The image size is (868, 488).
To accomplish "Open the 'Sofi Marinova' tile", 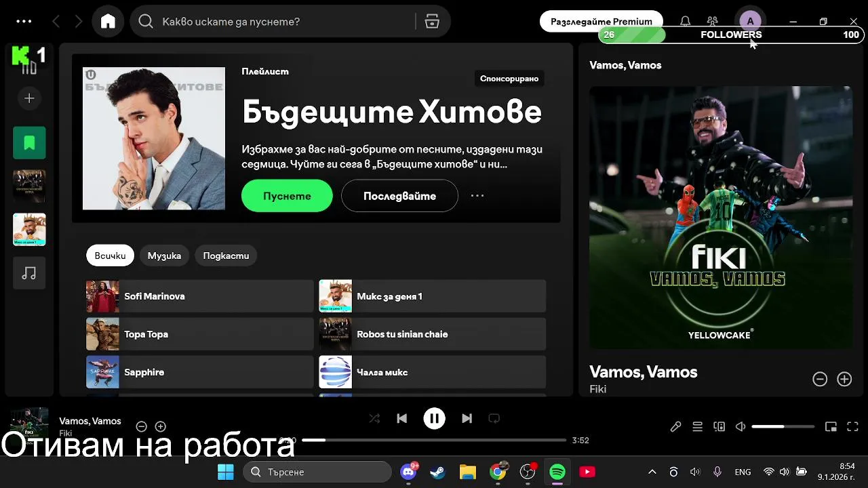I will coord(199,296).
